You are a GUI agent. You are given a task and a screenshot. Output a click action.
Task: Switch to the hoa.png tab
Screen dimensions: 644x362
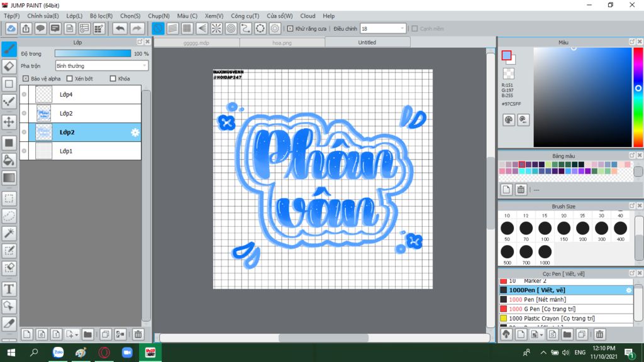tap(282, 43)
